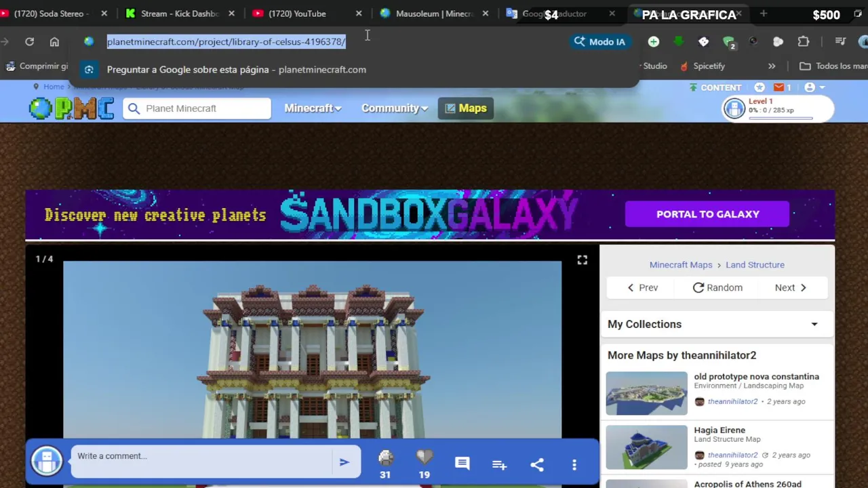Expand the bookmarks overflow chevron
This screenshot has width=868, height=488.
pos(772,66)
